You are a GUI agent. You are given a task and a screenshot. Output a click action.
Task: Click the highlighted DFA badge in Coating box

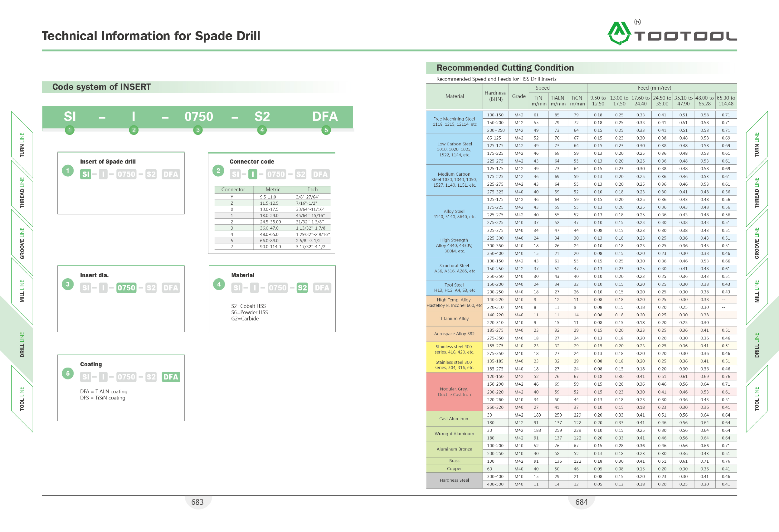click(x=171, y=377)
